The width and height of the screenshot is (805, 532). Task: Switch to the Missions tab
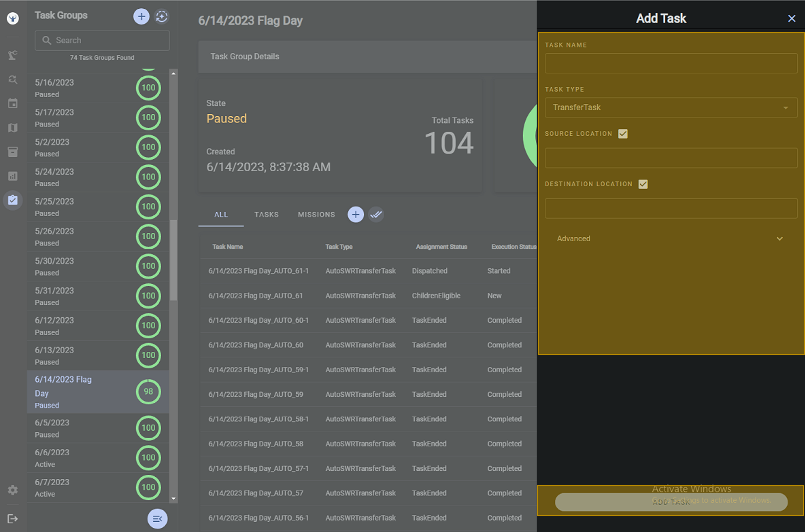tap(316, 215)
